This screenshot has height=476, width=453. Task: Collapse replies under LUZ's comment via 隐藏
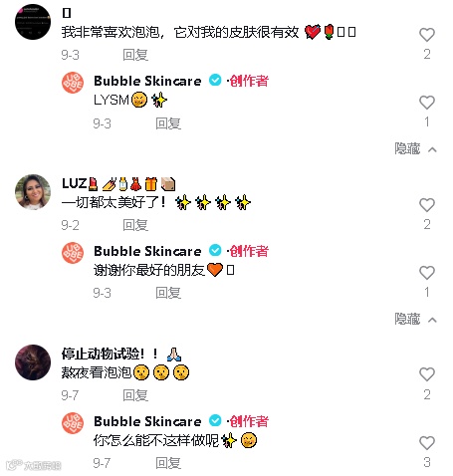point(415,319)
